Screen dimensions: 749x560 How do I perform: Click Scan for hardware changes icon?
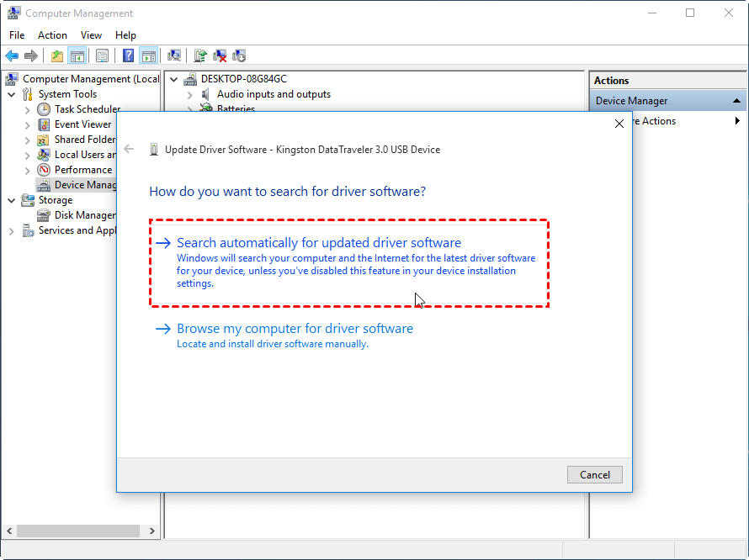(174, 55)
